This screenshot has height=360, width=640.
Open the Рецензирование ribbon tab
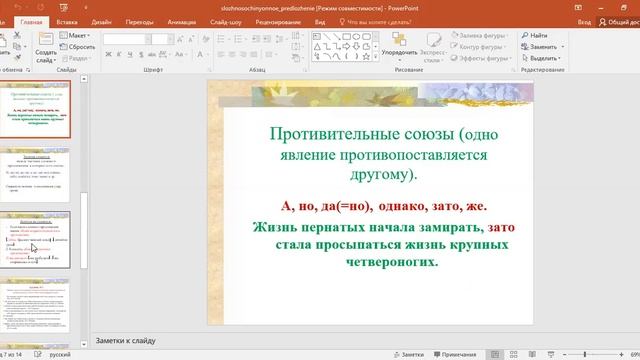coord(278,22)
